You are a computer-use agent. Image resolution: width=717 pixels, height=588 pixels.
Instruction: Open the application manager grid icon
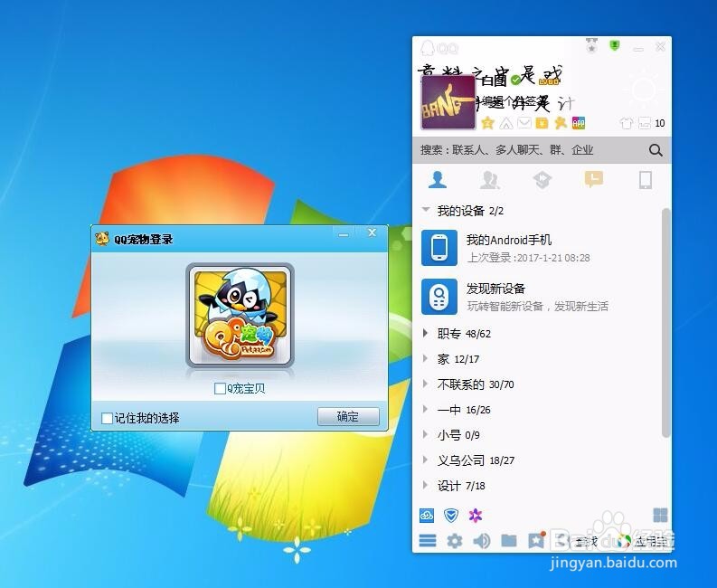click(660, 515)
